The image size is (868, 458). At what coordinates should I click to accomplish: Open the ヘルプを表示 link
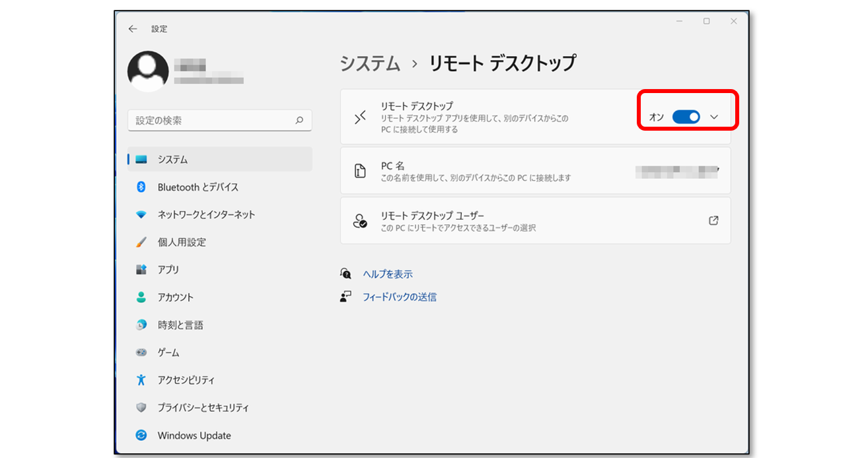click(x=388, y=274)
